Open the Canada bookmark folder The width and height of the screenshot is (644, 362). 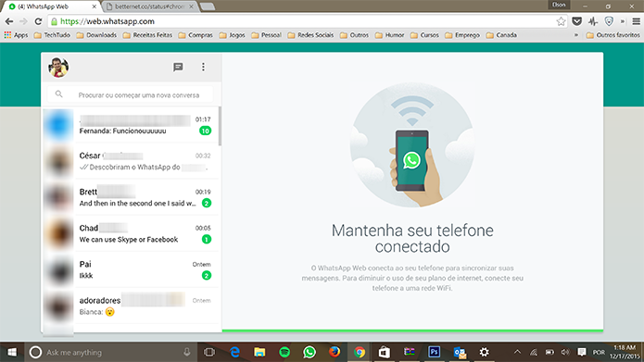tap(501, 35)
